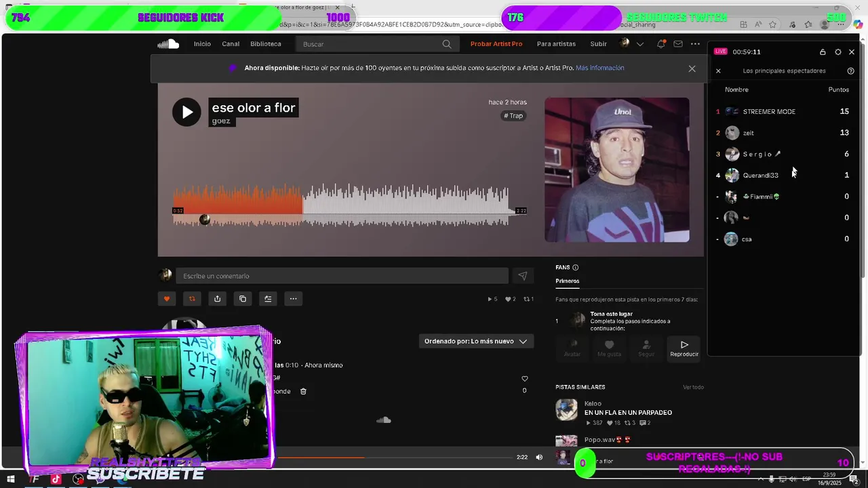The image size is (868, 488).
Task: Open the Inicio page
Action: (202, 44)
